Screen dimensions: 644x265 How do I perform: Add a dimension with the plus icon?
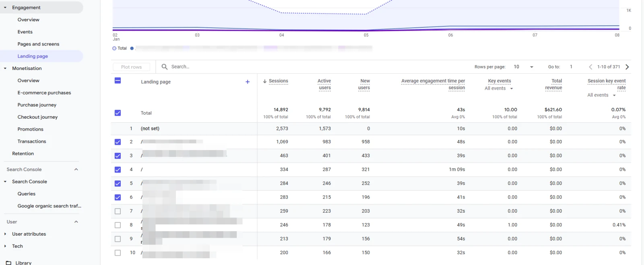[248, 82]
